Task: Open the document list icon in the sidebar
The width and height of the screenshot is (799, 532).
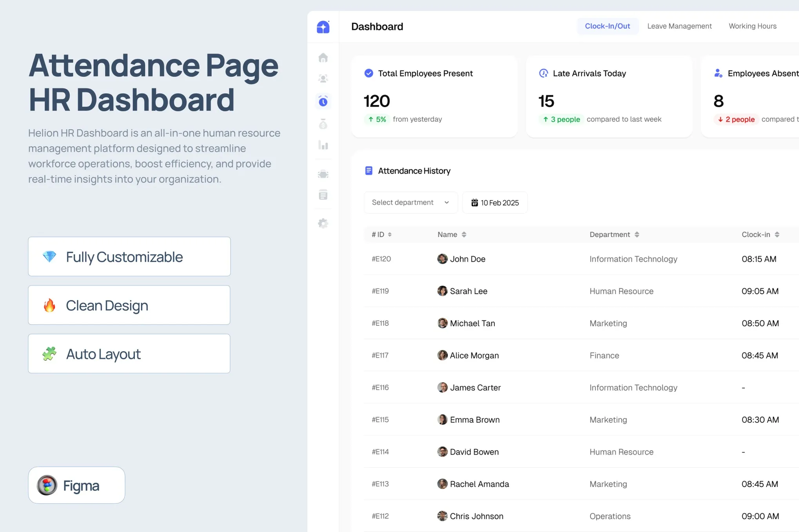Action: pos(323,195)
